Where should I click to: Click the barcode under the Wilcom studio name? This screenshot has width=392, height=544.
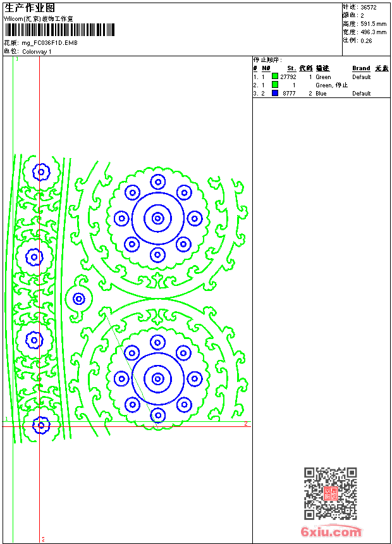click(x=59, y=30)
